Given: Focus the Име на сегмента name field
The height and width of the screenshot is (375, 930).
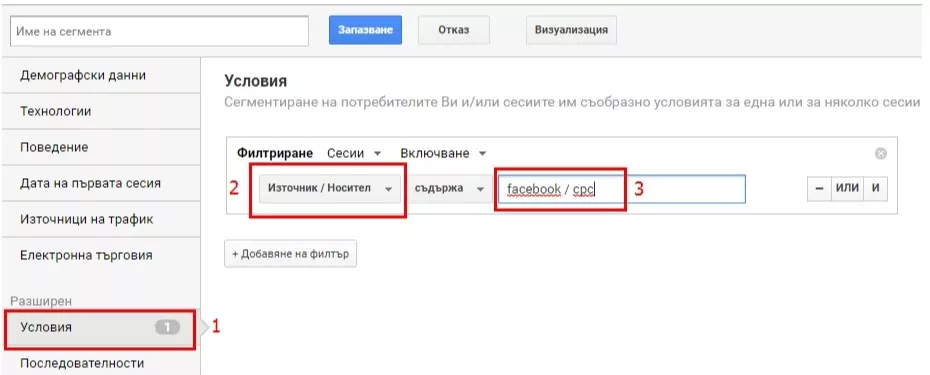Looking at the screenshot, I should tap(160, 31).
